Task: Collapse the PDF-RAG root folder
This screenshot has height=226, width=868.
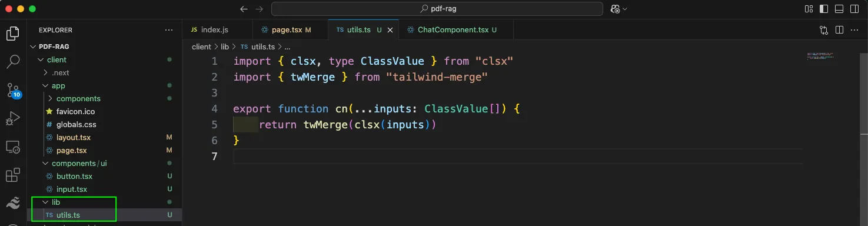Action: (105, 46)
